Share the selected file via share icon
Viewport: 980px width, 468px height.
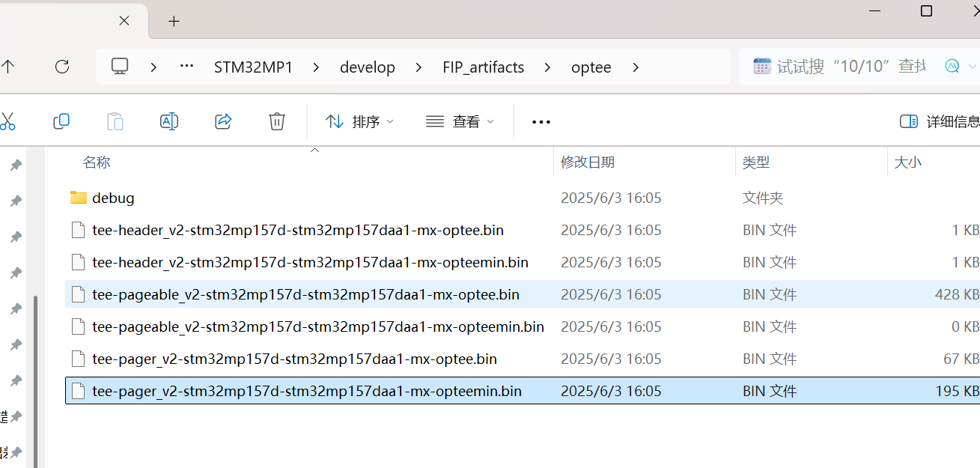[222, 121]
